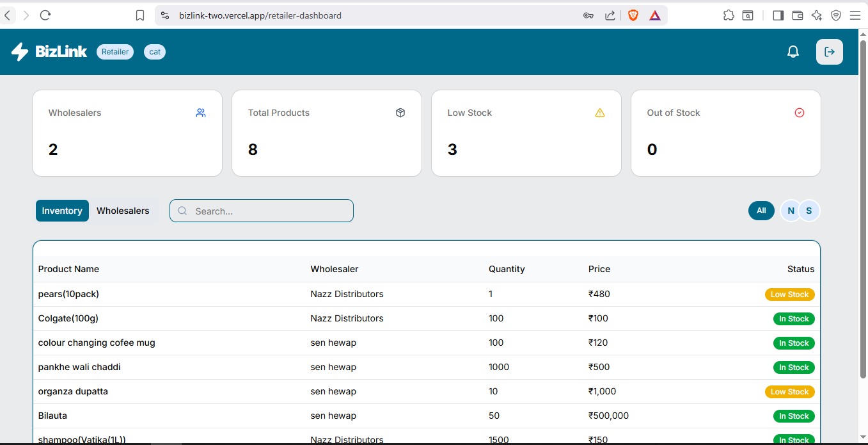Click the address bar URL
Image resolution: width=868 pixels, height=445 pixels.
point(260,15)
